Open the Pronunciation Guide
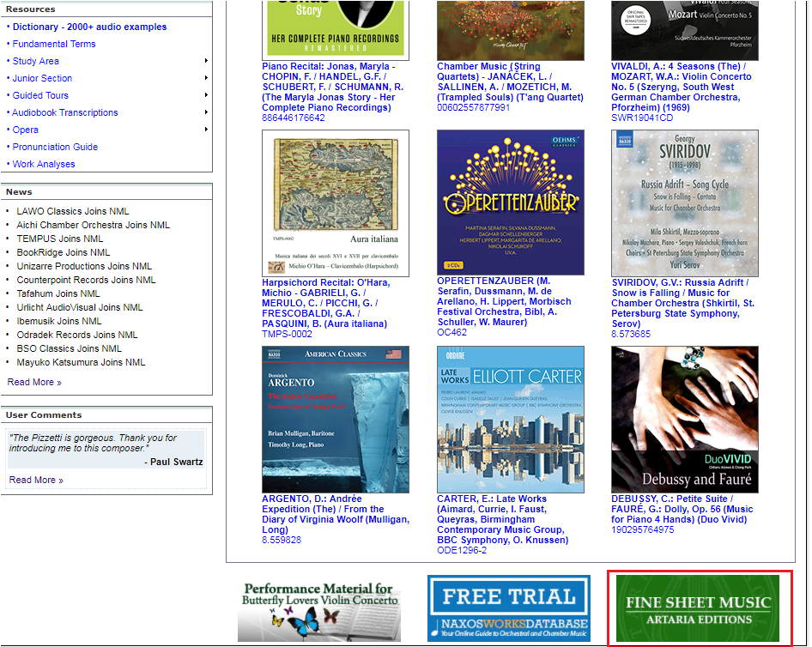The width and height of the screenshot is (812, 647). 56,147
